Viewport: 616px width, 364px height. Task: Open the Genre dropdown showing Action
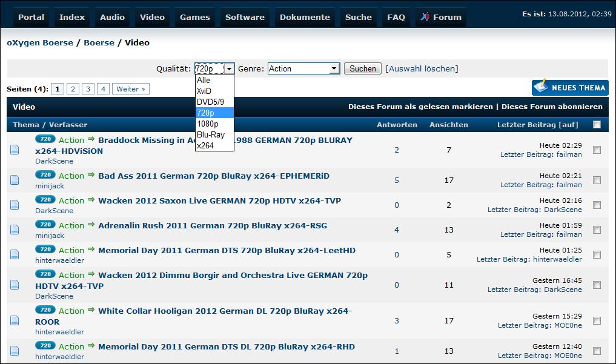coord(303,69)
